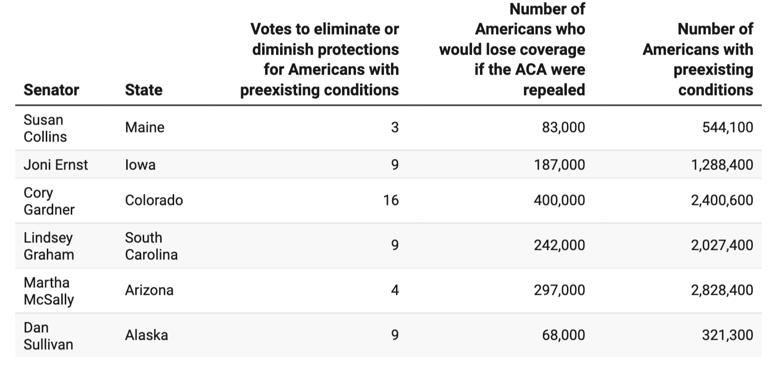Click the Joni Ernst name cell
This screenshot has height=374, width=774.
[56, 164]
